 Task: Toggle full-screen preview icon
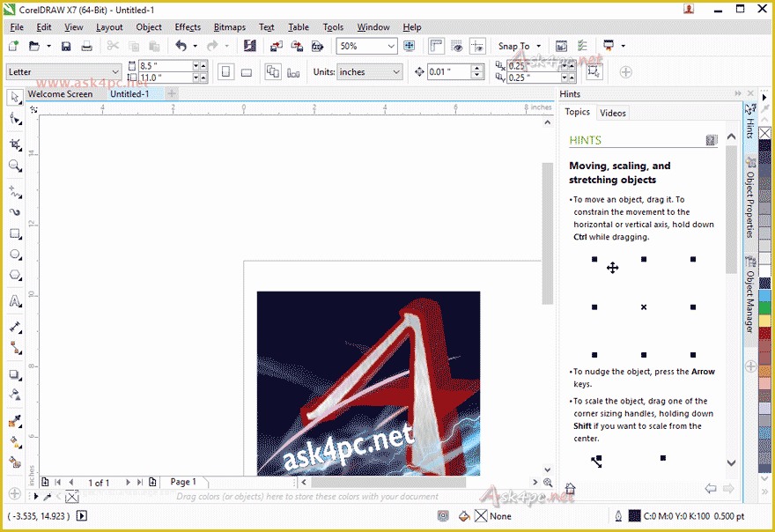(x=410, y=46)
